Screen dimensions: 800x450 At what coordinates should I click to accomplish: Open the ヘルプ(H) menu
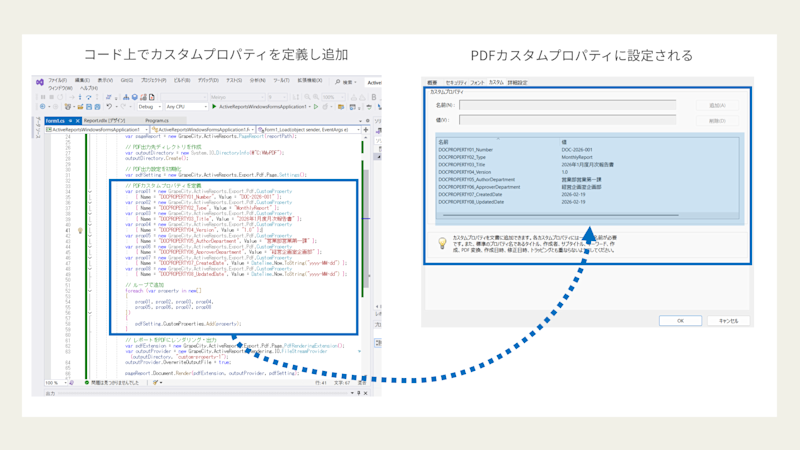[89, 88]
